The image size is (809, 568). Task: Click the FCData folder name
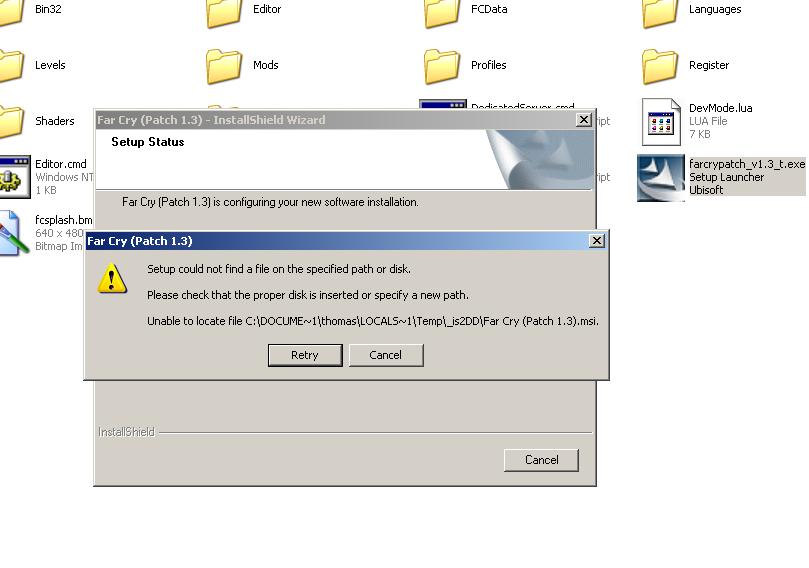pos(489,9)
